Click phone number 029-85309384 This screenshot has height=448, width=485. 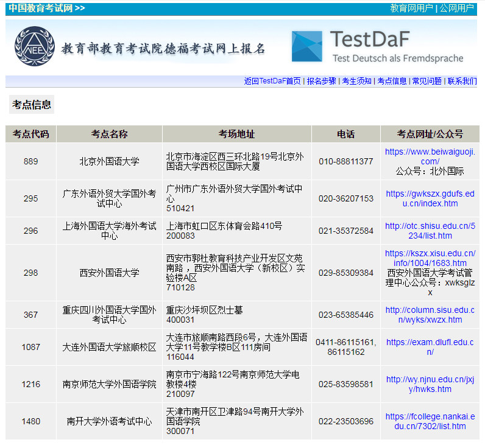click(346, 273)
